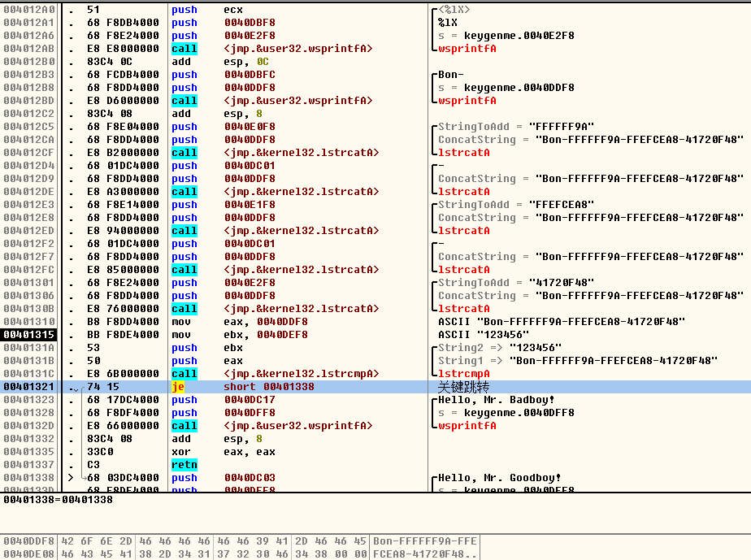Screen dimensions: 751x560
Task: Click the 'retn' instruction
Action: (x=184, y=465)
